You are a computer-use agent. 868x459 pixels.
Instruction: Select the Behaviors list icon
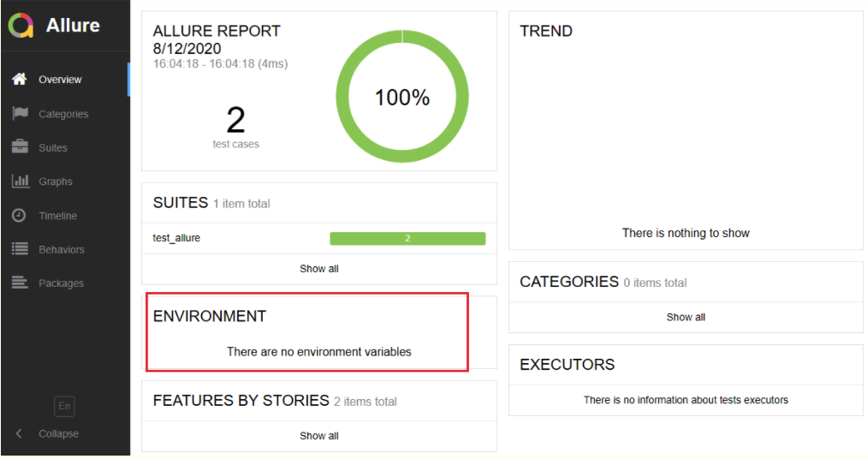click(20, 249)
